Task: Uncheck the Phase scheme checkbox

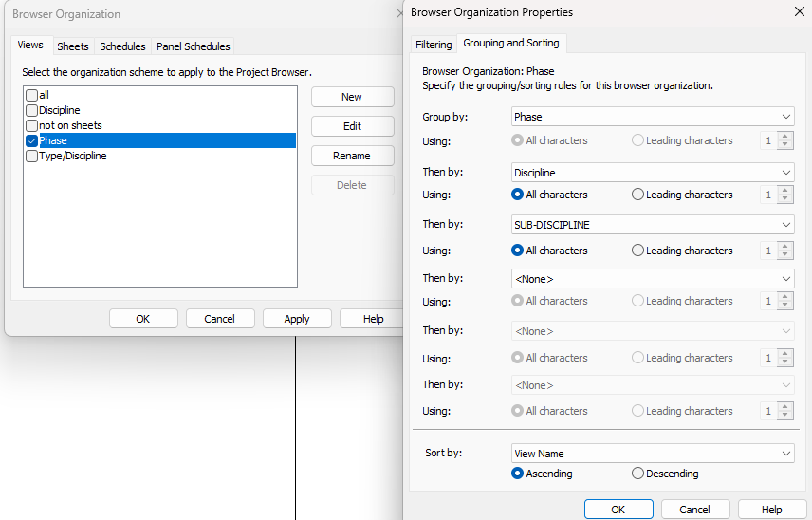Action: [31, 140]
